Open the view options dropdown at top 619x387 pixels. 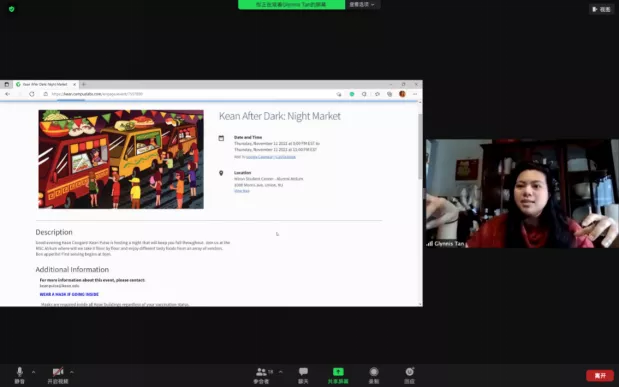pos(362,4)
